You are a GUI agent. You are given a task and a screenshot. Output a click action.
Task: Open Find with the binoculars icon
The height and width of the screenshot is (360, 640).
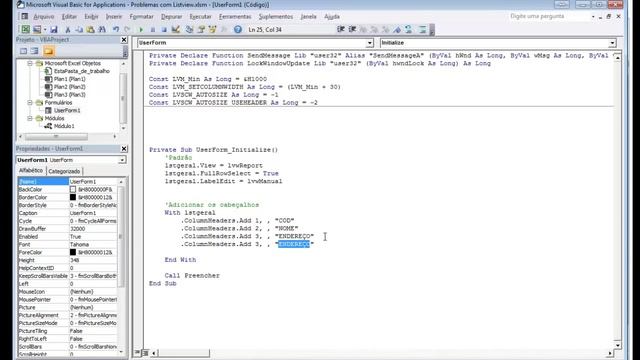click(102, 29)
